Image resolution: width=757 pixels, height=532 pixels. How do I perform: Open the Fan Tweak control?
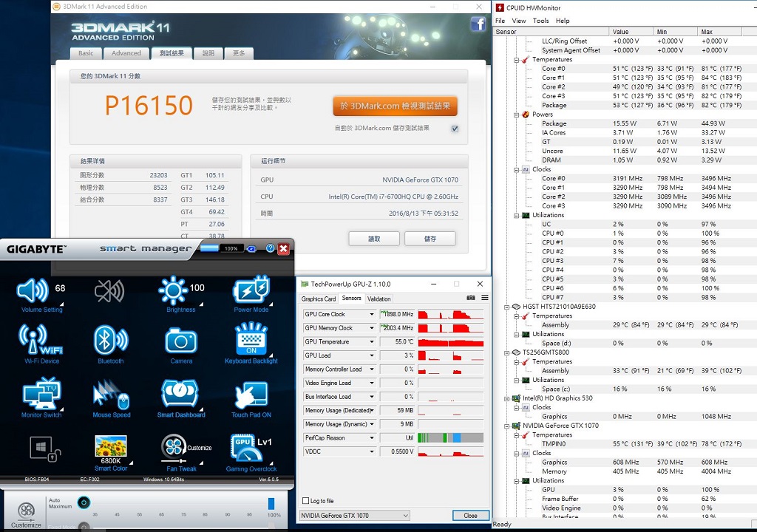coord(174,448)
